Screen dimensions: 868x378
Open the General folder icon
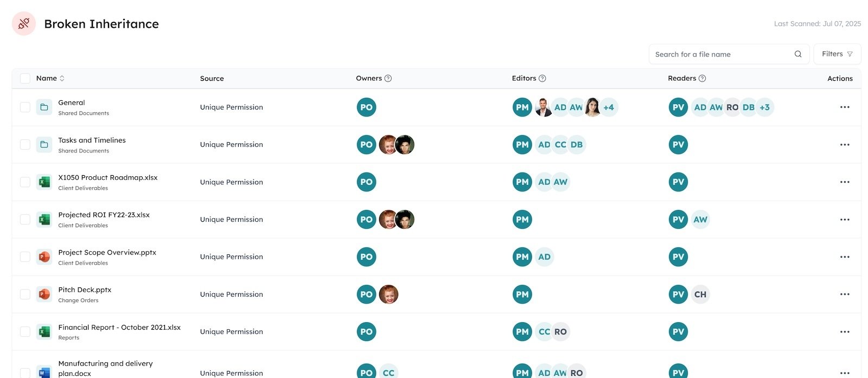click(44, 107)
